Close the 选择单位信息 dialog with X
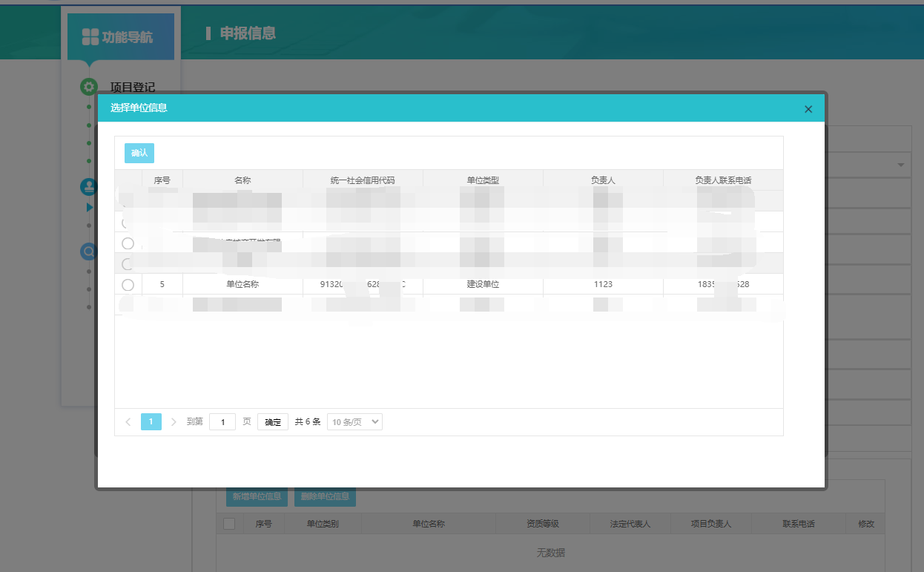 coord(808,109)
